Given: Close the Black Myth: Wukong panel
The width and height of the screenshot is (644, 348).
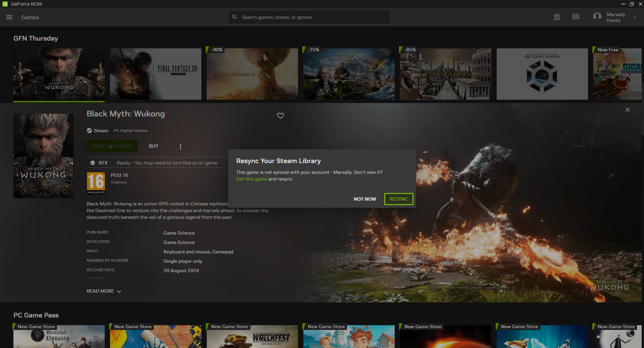Looking at the screenshot, I should point(627,110).
